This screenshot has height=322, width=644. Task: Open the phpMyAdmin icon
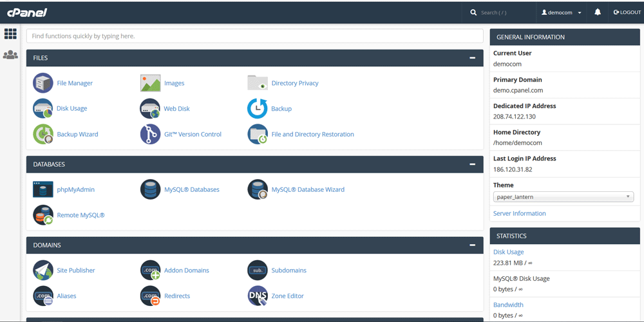(x=43, y=189)
